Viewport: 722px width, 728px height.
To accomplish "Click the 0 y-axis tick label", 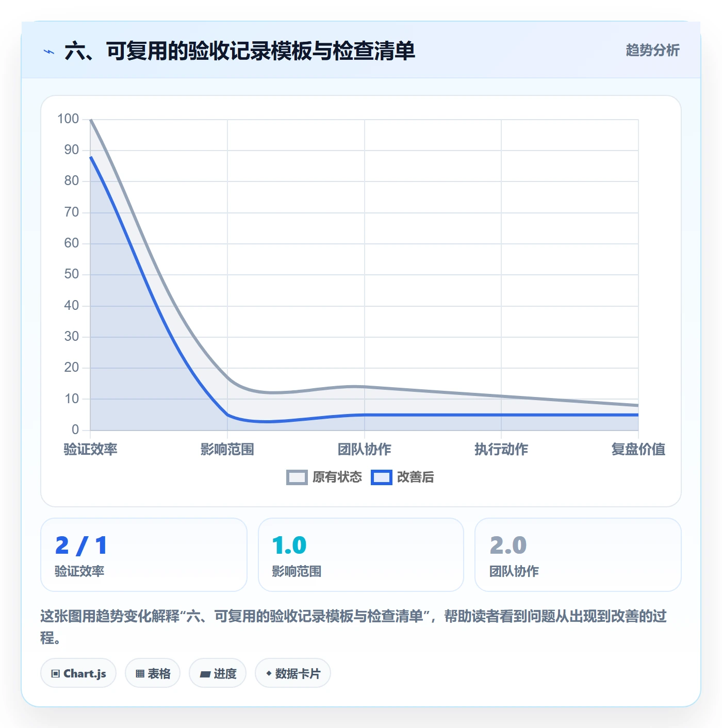I will pyautogui.click(x=75, y=429).
